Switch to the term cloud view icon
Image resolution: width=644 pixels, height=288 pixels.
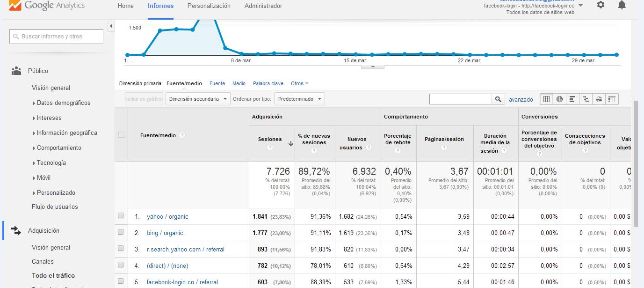coord(599,99)
